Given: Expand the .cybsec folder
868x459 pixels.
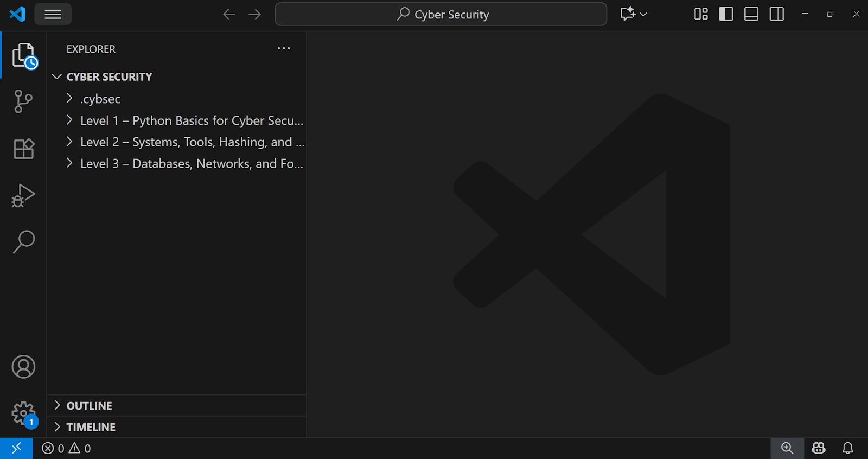Looking at the screenshot, I should coord(100,99).
